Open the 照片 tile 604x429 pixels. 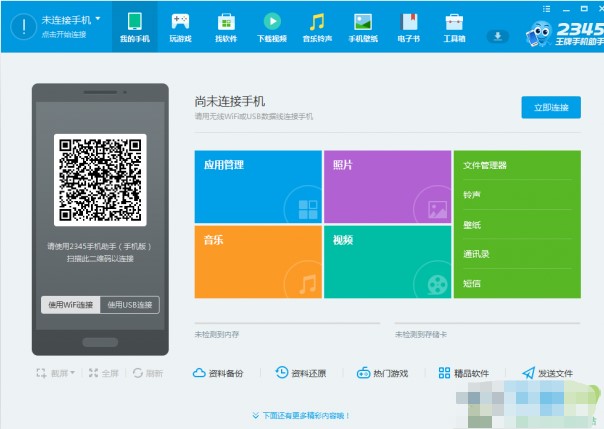pos(388,186)
